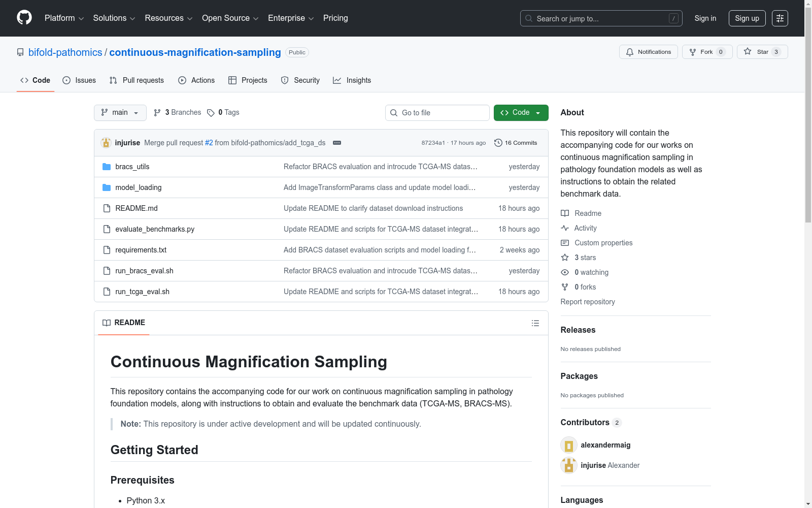The image size is (812, 508).
Task: Focus the Search or jump to field
Action: pos(601,18)
